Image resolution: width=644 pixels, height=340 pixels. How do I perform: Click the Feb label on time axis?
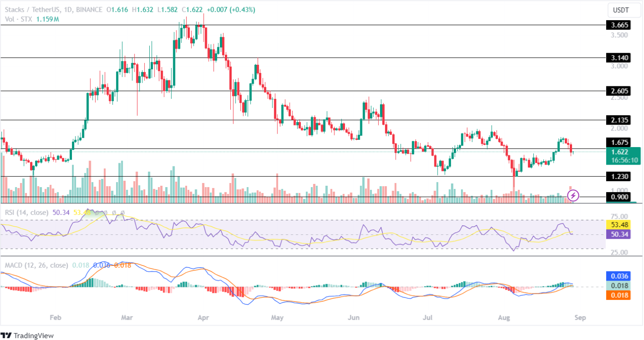55,318
